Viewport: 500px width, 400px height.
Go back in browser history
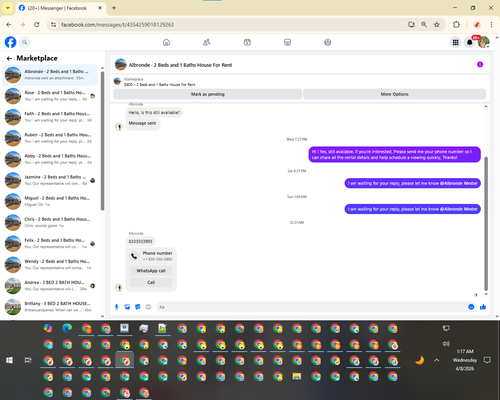coord(9,24)
